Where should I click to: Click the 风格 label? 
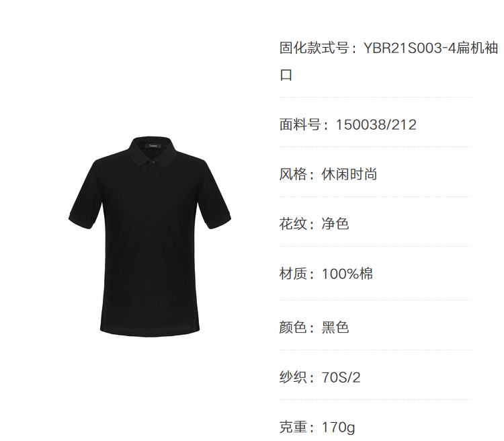pos(293,174)
